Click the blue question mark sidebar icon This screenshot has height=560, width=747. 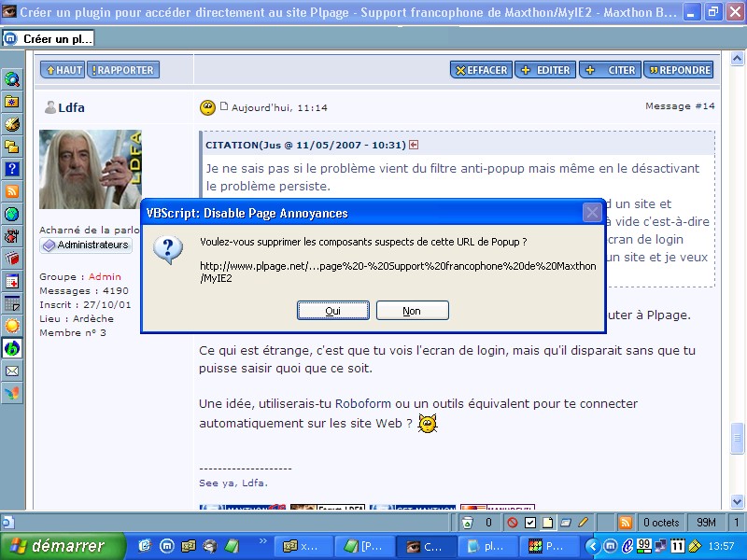click(12, 169)
